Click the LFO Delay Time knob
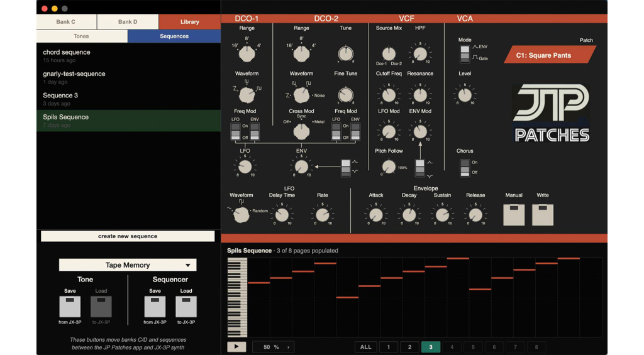Screen dimensions: 644x355 (x=282, y=215)
